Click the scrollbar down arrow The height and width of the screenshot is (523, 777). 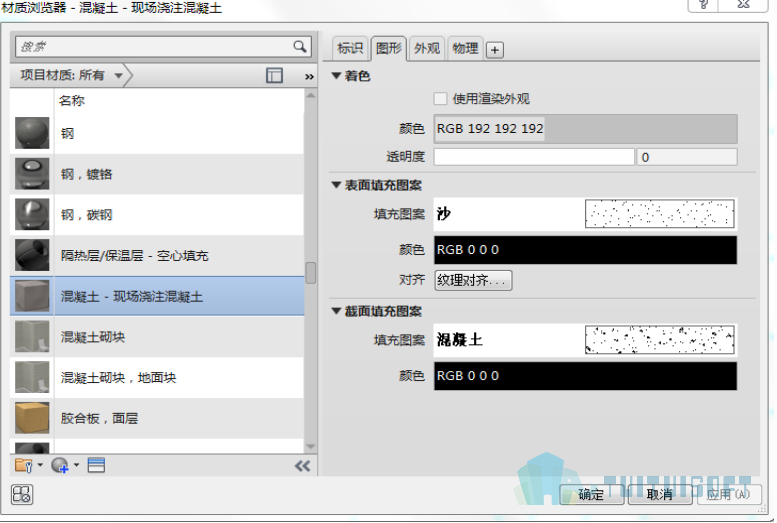click(x=311, y=447)
